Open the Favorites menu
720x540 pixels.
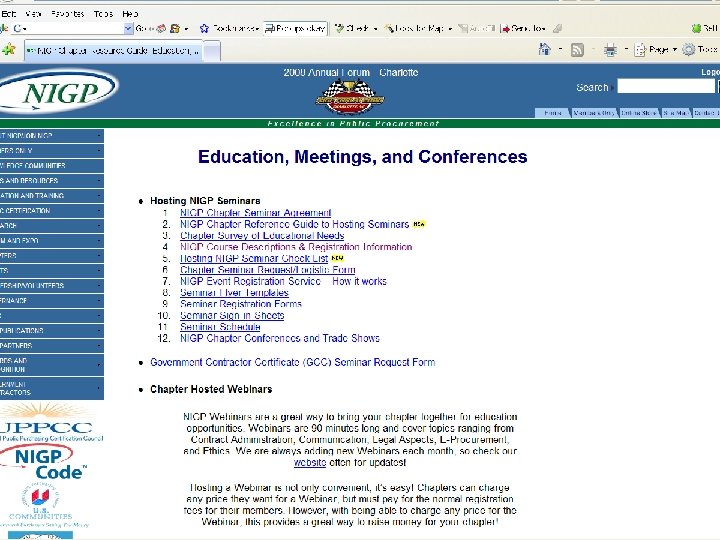[68, 14]
